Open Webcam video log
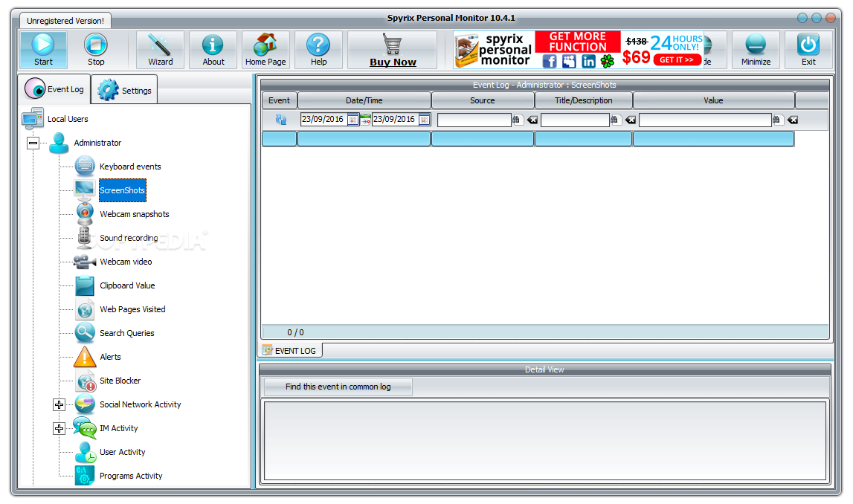 point(126,262)
